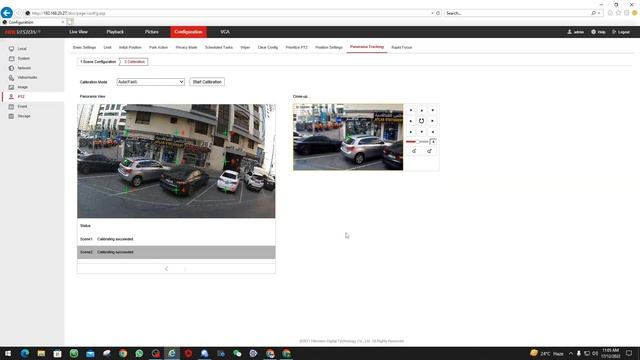Image resolution: width=640 pixels, height=360 pixels.
Task: Open Position Settings tab
Action: [x=329, y=47]
